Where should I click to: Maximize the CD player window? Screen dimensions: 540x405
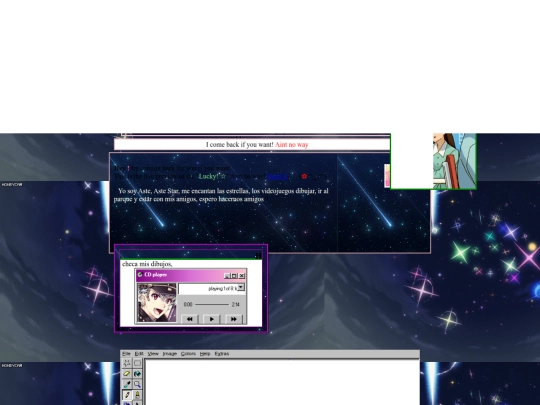pyautogui.click(x=235, y=276)
